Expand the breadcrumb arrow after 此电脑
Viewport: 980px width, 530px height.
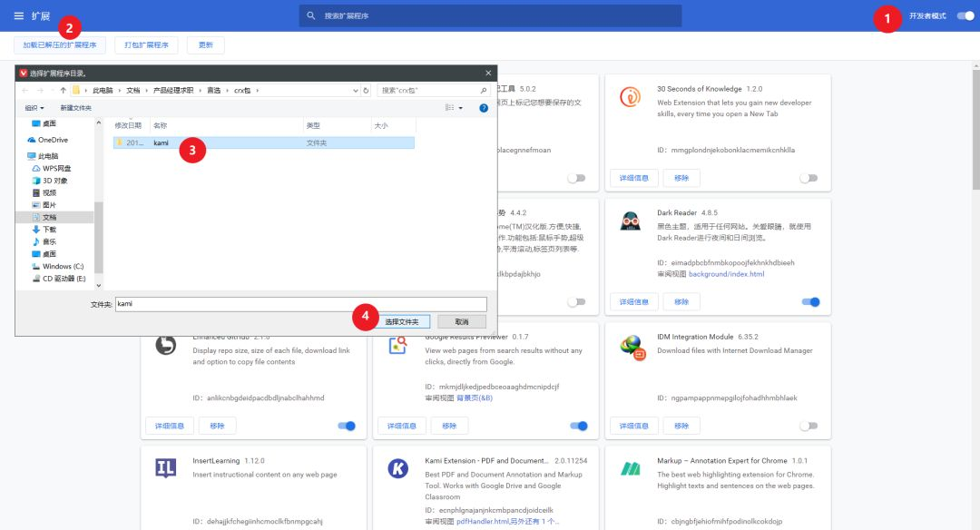pyautogui.click(x=120, y=91)
